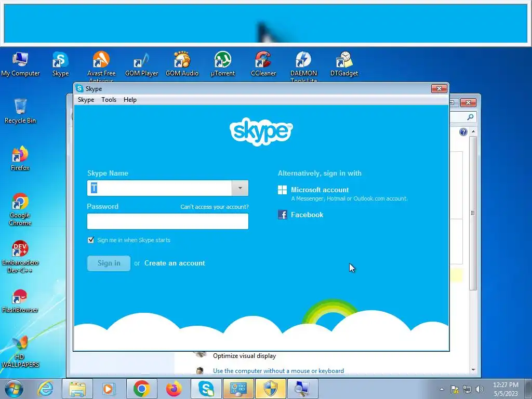Select the HD WALLPAPERS desktop icon
The image size is (532, 399).
click(x=20, y=352)
